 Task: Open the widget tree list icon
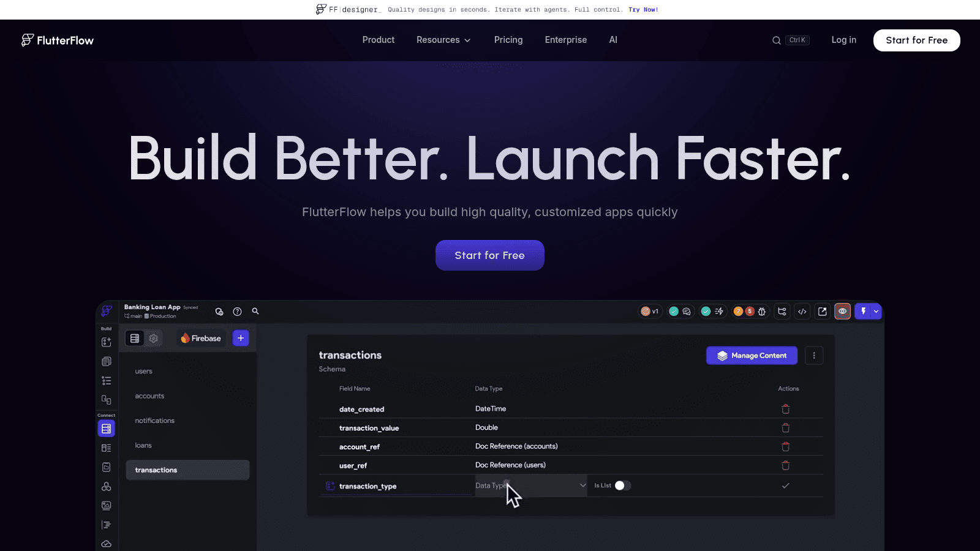[x=107, y=381]
